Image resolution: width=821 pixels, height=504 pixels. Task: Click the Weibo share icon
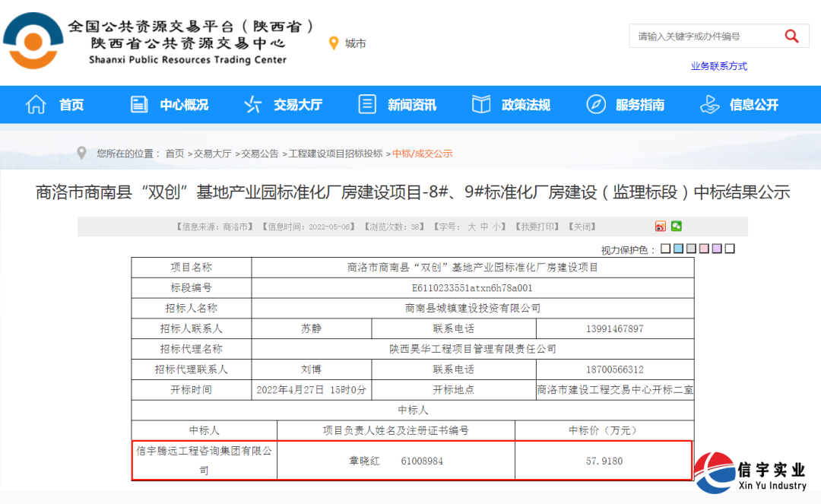[x=661, y=227]
